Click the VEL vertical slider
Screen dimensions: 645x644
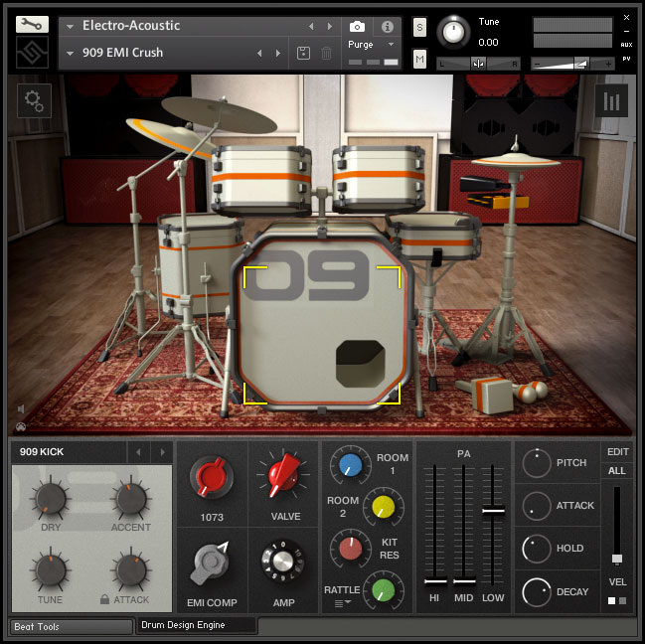click(x=616, y=559)
